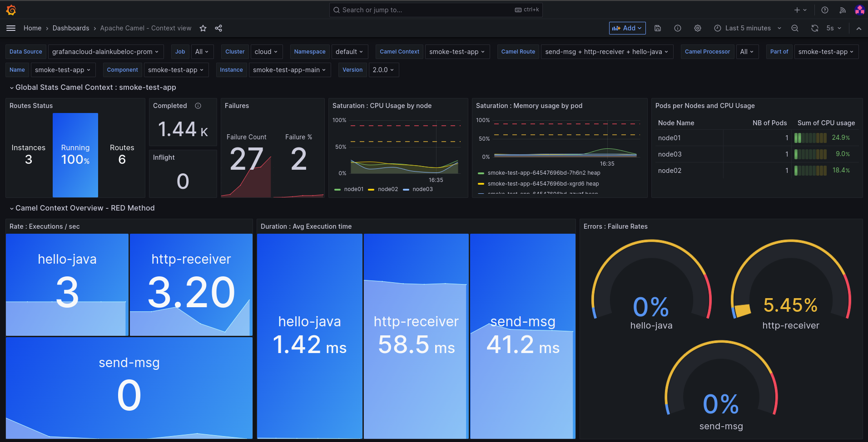
Task: Focus the Search or jump to field
Action: pyautogui.click(x=436, y=10)
